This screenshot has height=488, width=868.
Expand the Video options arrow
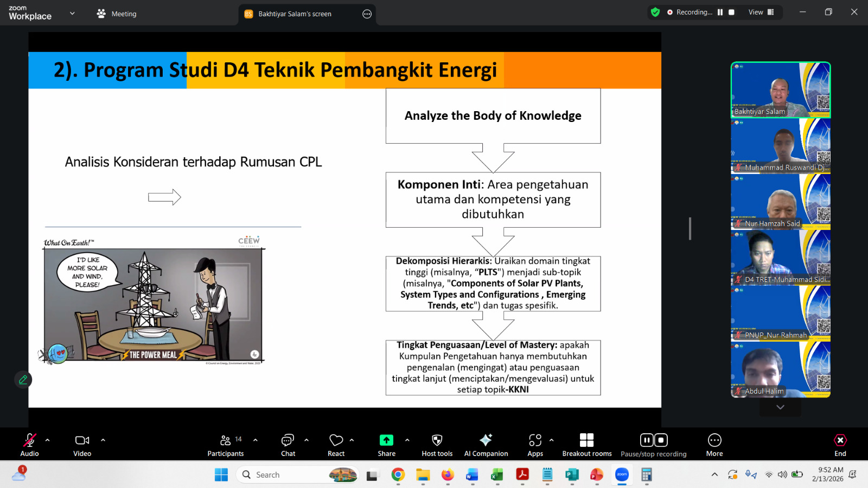103,440
